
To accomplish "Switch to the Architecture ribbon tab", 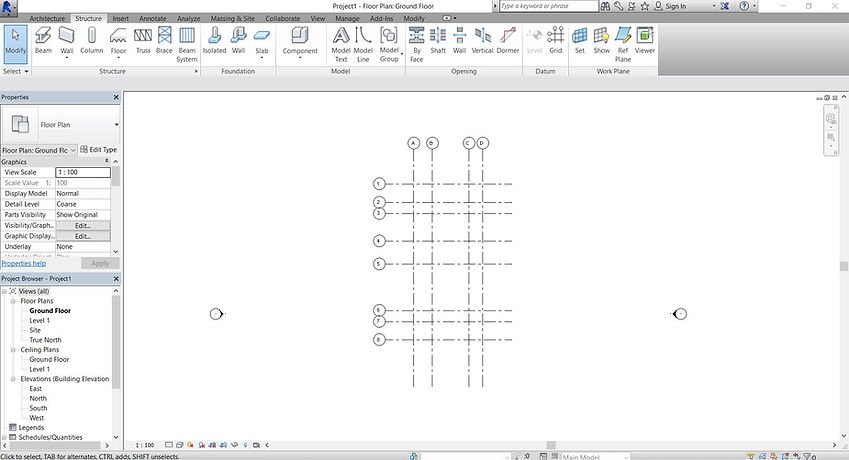I will [47, 18].
